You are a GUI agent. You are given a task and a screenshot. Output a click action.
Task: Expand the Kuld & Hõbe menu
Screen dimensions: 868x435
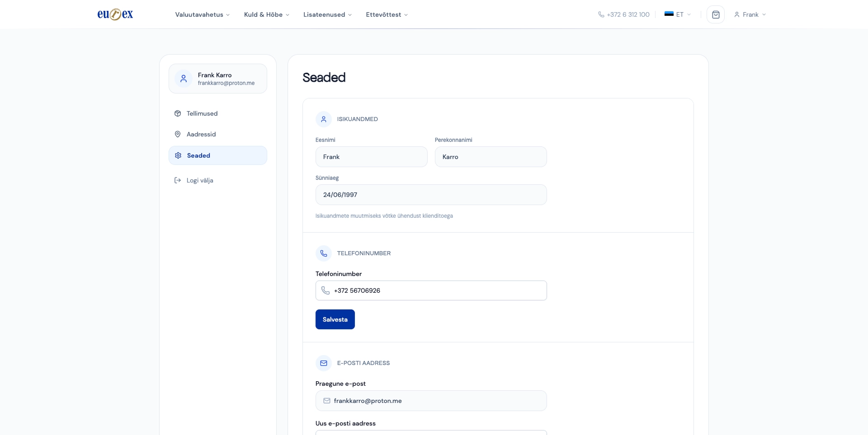point(266,14)
